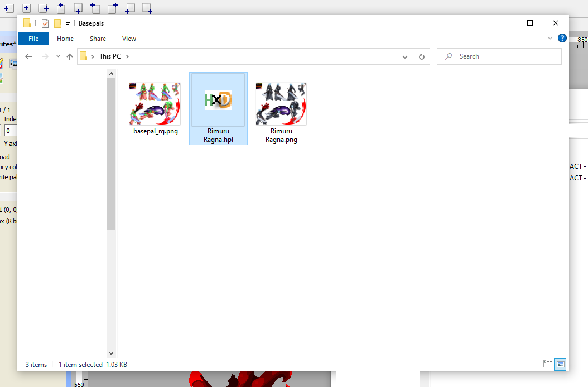Go forward using the forward arrow
This screenshot has width=588, height=387.
(x=45, y=56)
